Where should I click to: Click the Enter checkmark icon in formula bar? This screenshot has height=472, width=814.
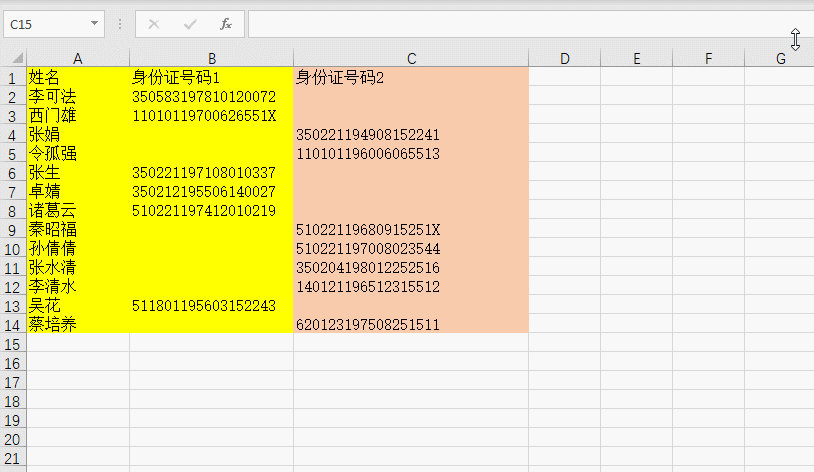[x=190, y=24]
